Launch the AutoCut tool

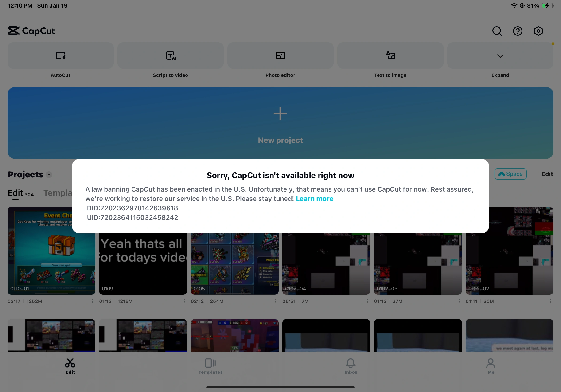pos(60,56)
